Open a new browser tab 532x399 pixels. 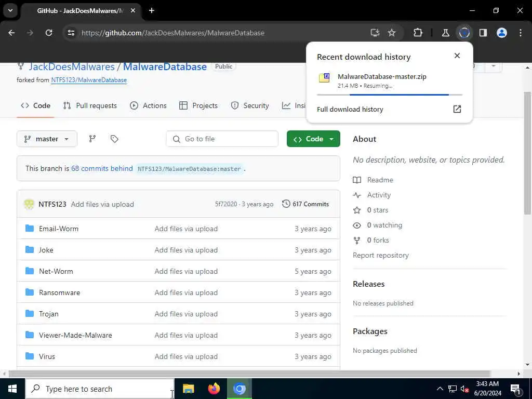tap(152, 10)
